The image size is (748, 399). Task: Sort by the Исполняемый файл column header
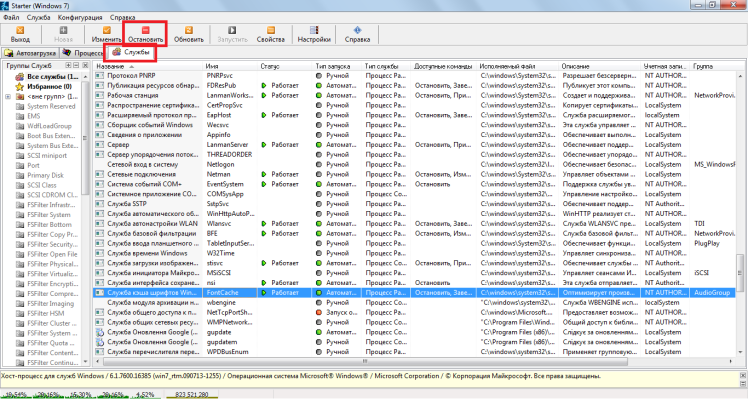coord(518,66)
